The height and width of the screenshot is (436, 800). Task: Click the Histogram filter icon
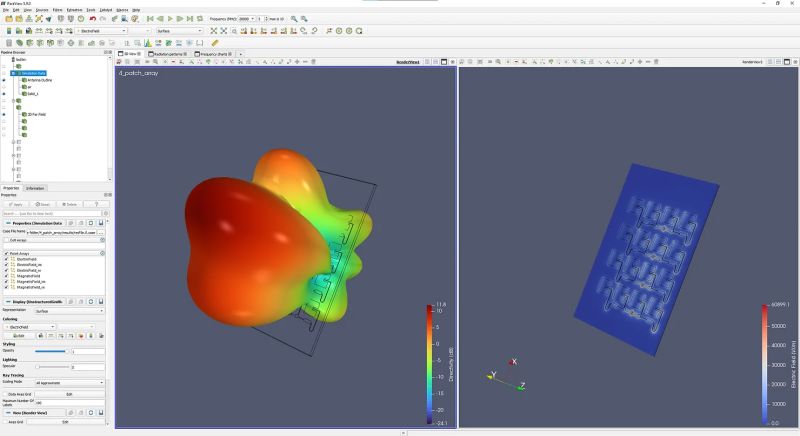point(147,43)
